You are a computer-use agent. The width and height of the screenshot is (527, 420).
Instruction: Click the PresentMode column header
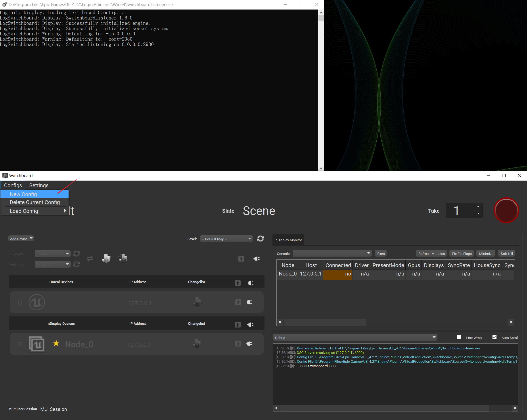click(x=388, y=265)
